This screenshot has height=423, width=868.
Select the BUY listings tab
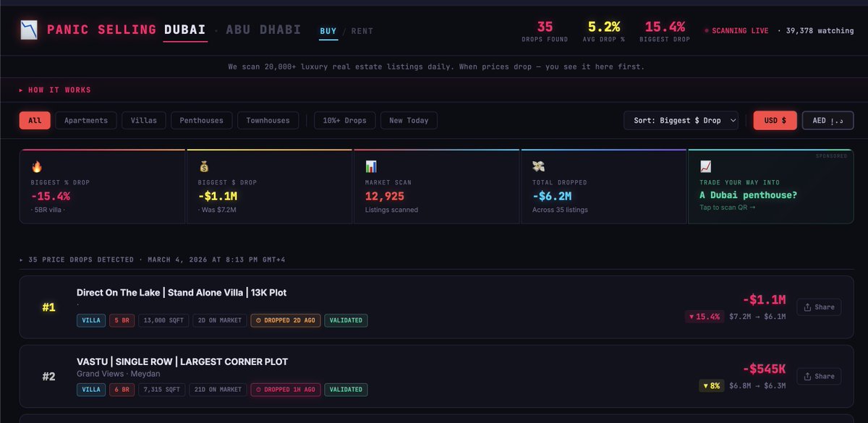click(328, 31)
